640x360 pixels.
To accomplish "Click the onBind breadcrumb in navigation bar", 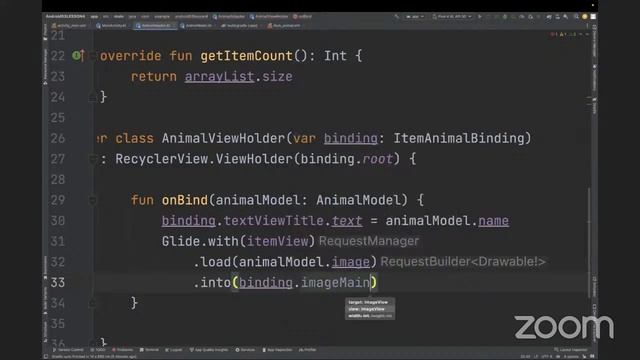I will pos(302,17).
